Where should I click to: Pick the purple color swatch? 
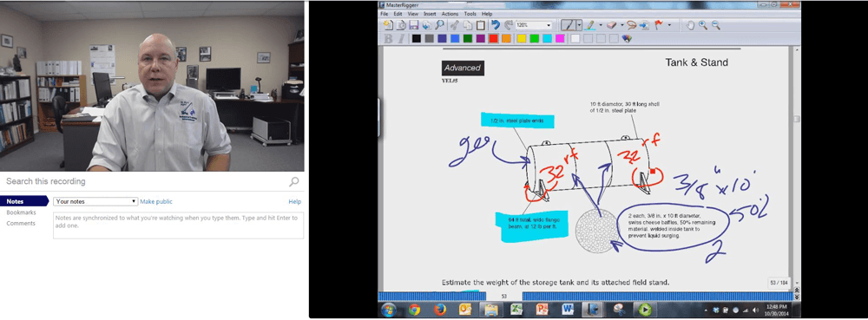click(481, 38)
